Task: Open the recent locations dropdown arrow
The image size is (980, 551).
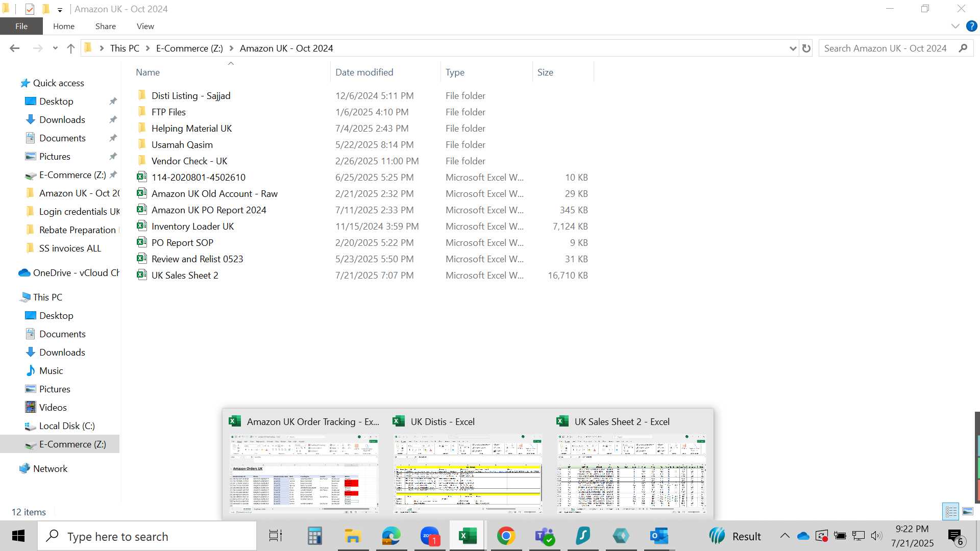Action: click(x=55, y=48)
